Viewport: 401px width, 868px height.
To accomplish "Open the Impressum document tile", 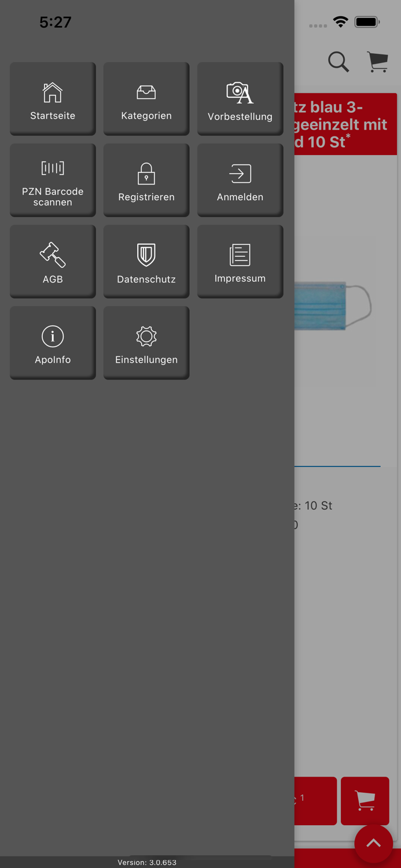I will 240,262.
